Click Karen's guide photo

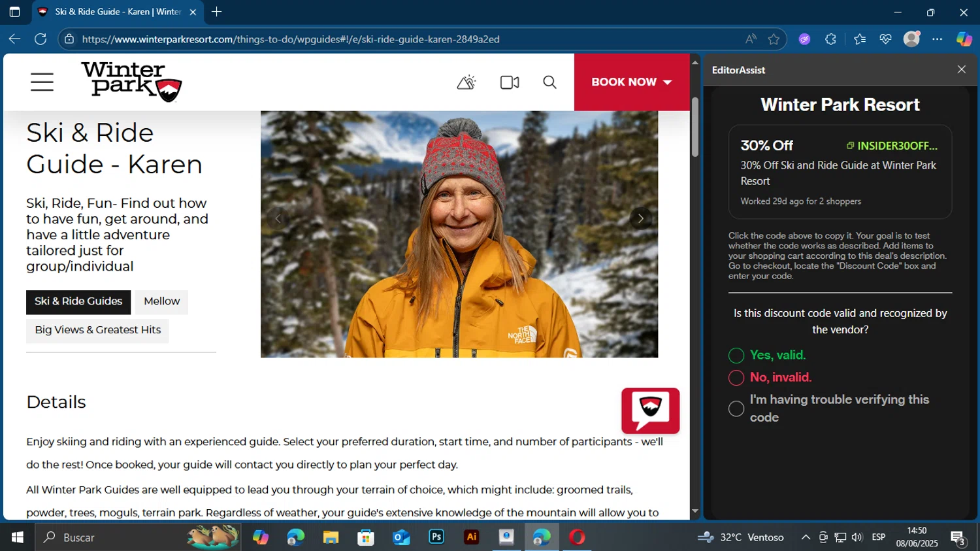pyautogui.click(x=459, y=234)
